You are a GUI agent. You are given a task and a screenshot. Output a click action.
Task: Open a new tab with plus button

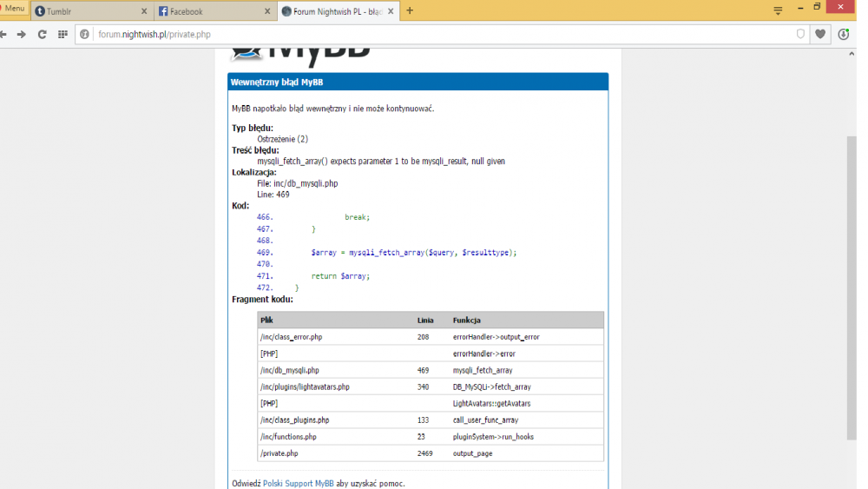[410, 10]
